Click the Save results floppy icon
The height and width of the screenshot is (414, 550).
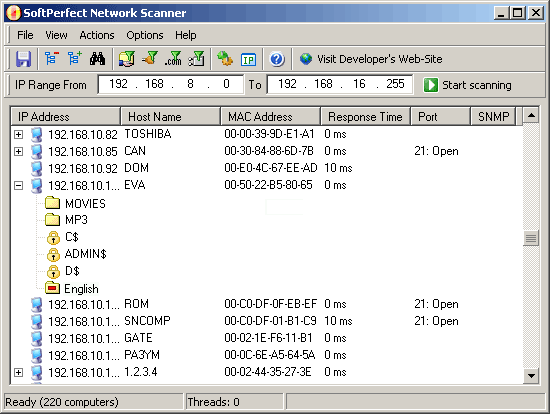pos(23,59)
